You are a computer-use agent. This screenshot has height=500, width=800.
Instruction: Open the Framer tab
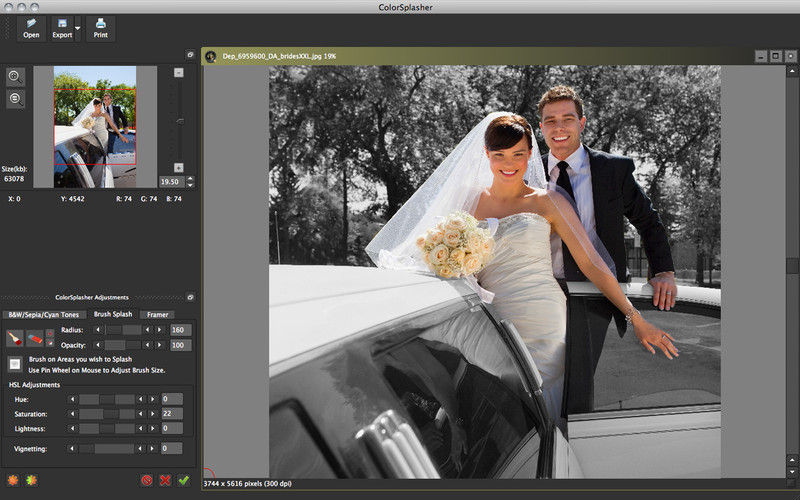[157, 315]
